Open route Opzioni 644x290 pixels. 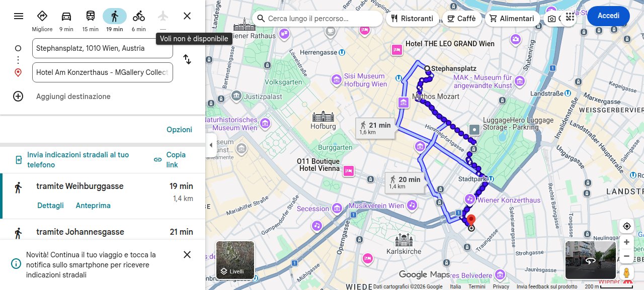(x=180, y=130)
